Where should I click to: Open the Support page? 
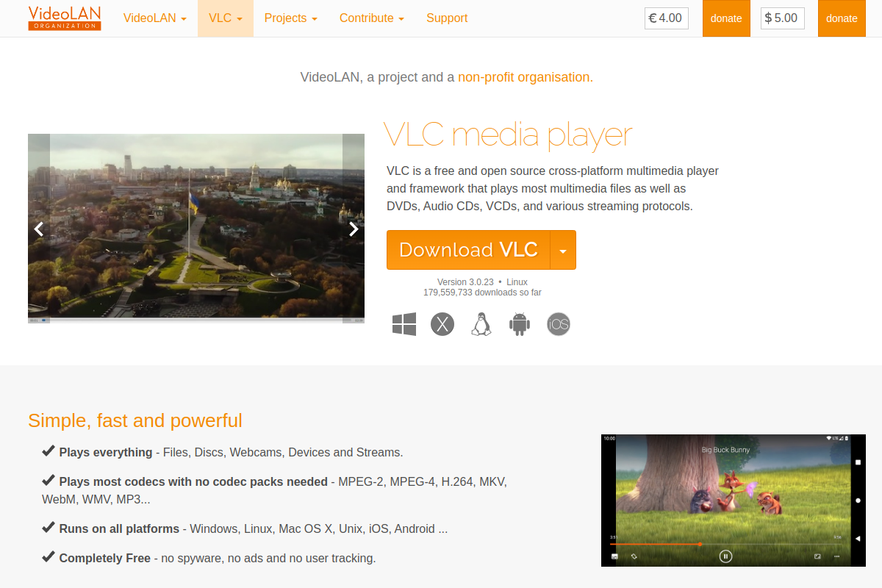click(447, 18)
